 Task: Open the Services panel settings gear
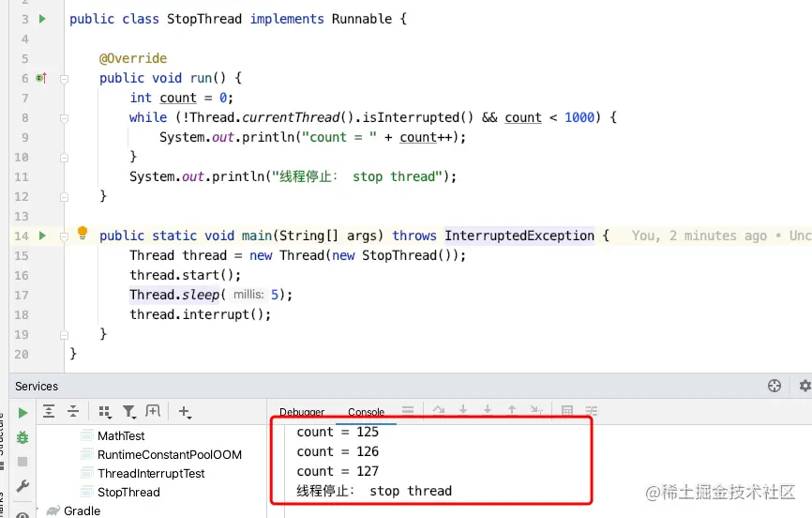point(804,386)
